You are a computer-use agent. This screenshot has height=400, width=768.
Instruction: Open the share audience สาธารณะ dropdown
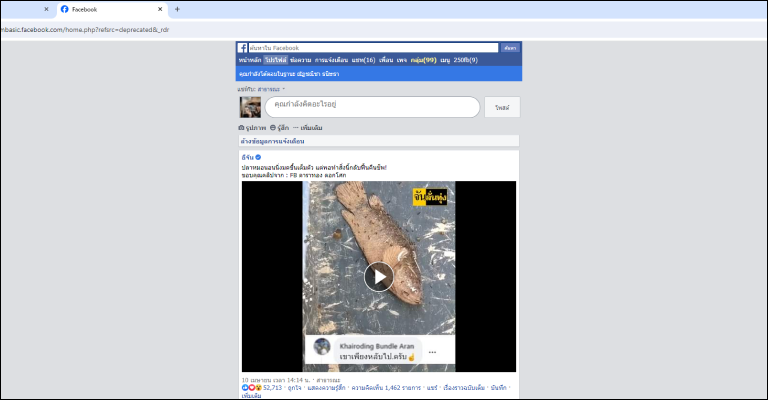(x=271, y=90)
